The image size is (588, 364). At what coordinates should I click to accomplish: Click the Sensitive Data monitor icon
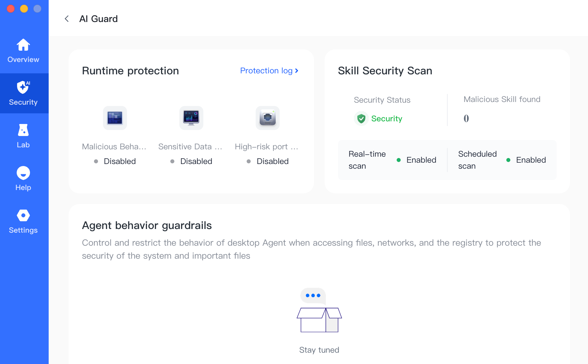[x=191, y=118]
